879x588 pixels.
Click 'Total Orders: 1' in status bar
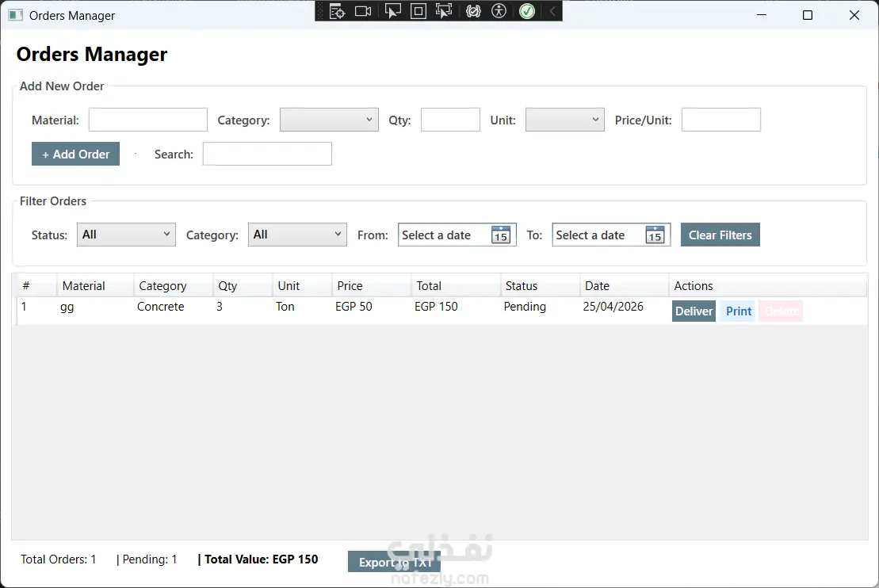coord(59,559)
